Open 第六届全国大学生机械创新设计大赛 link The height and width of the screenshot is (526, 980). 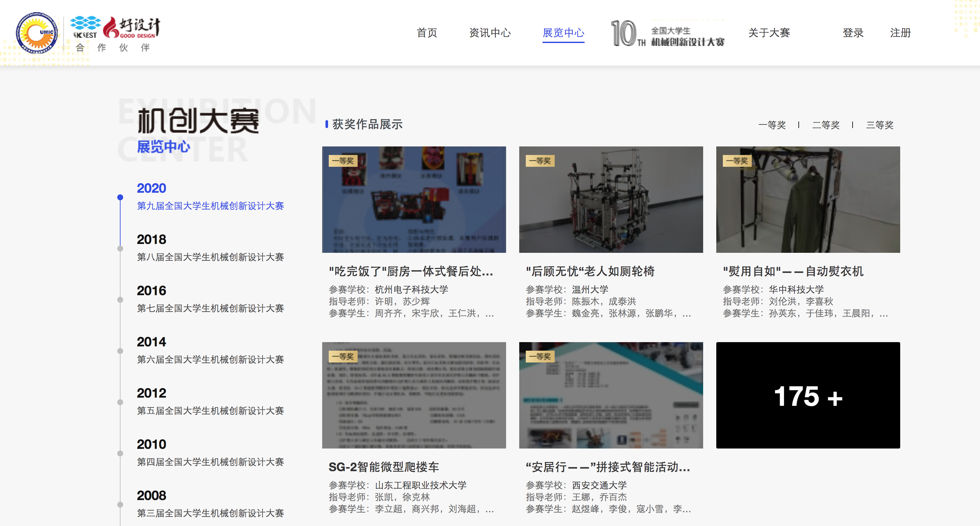211,360
